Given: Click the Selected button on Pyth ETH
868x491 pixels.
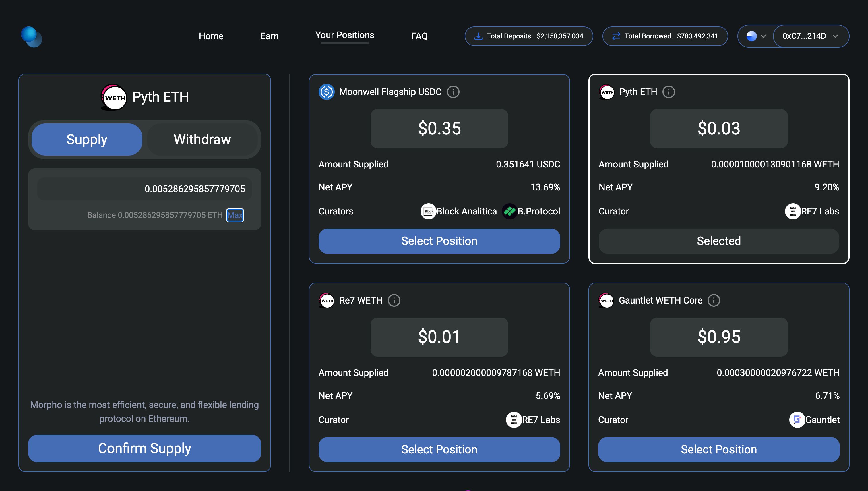Looking at the screenshot, I should 719,241.
